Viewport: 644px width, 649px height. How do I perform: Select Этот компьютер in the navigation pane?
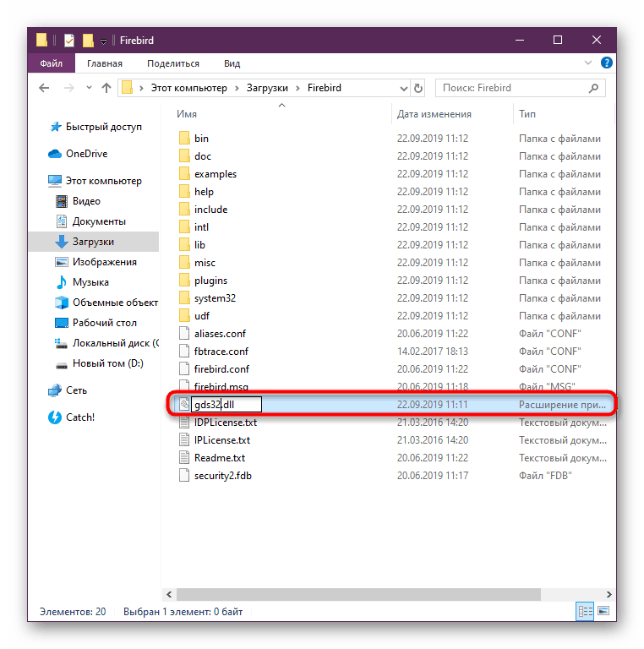coord(96,181)
